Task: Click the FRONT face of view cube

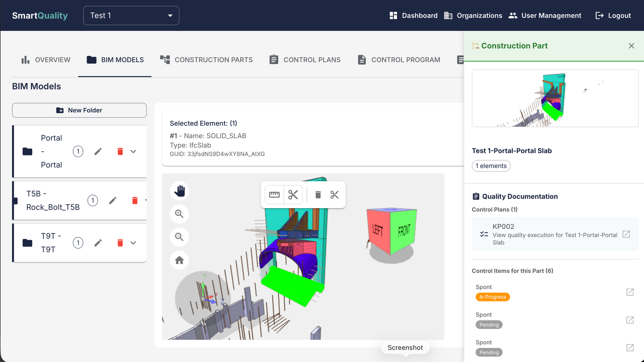Action: 404,231
